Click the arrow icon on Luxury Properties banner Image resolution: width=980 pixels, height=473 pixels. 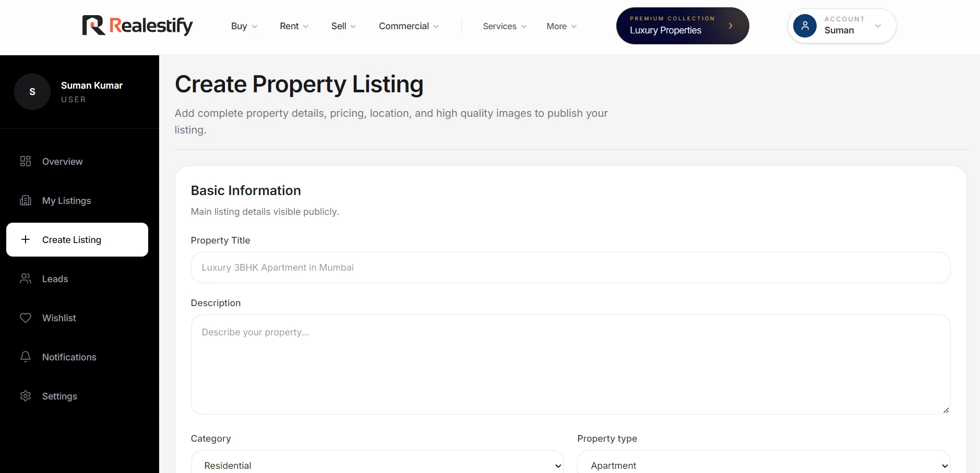point(731,26)
